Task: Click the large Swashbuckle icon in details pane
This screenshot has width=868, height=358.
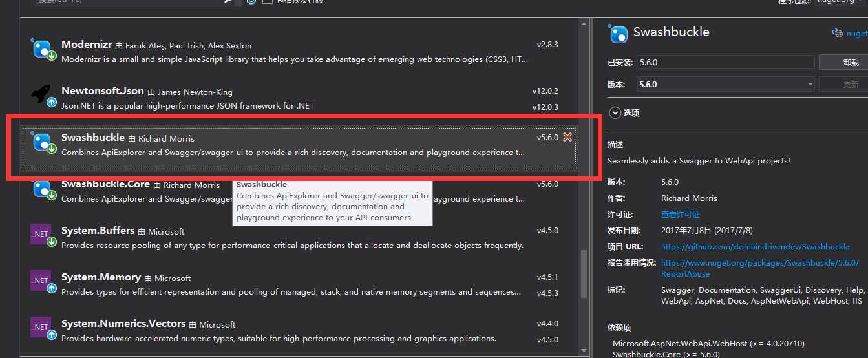Action: tap(619, 34)
